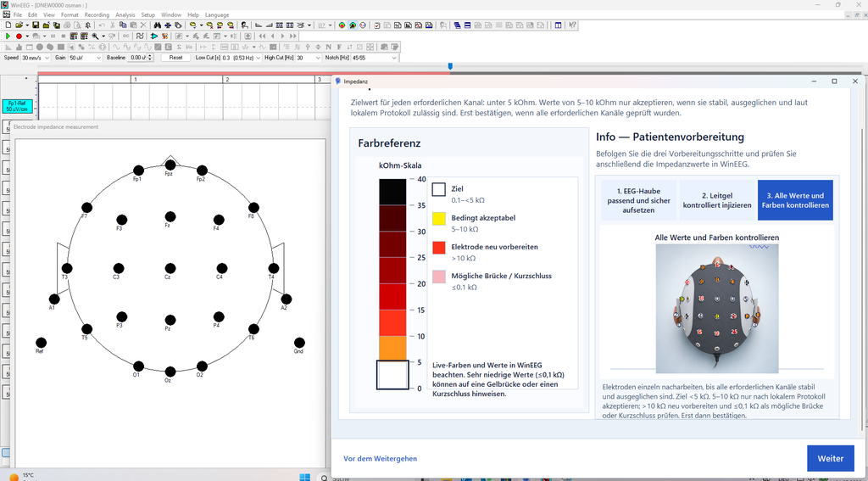Screen dimensions: 868x481
Task: Open the Notch dropdown showing 45-55
Action: tap(374, 58)
